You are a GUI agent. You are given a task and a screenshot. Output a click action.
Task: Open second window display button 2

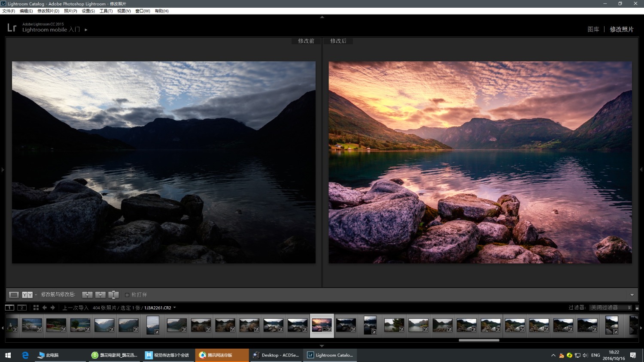pyautogui.click(x=22, y=308)
